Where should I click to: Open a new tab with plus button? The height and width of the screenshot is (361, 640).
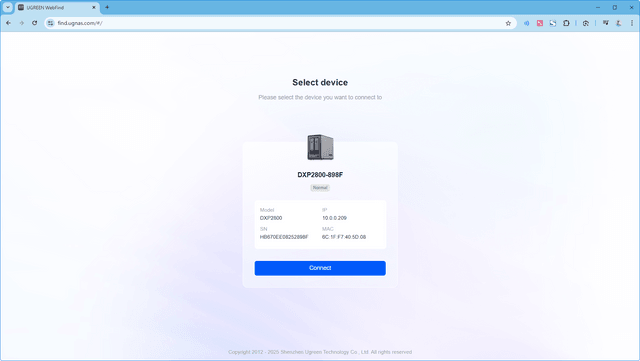(107, 7)
